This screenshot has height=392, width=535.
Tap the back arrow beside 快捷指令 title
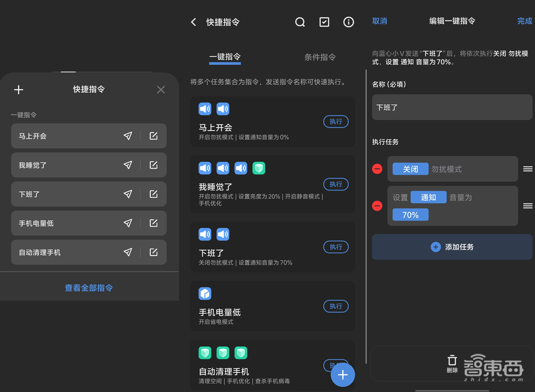coord(194,22)
